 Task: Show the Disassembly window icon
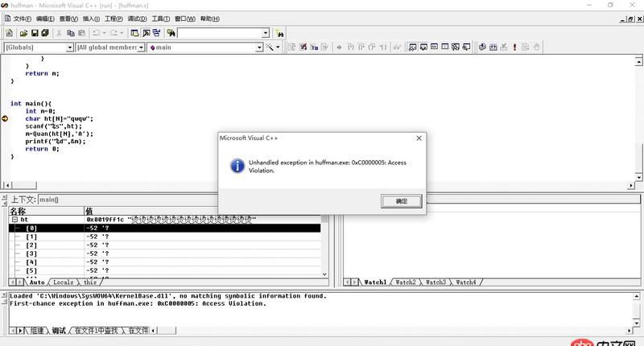[466, 47]
